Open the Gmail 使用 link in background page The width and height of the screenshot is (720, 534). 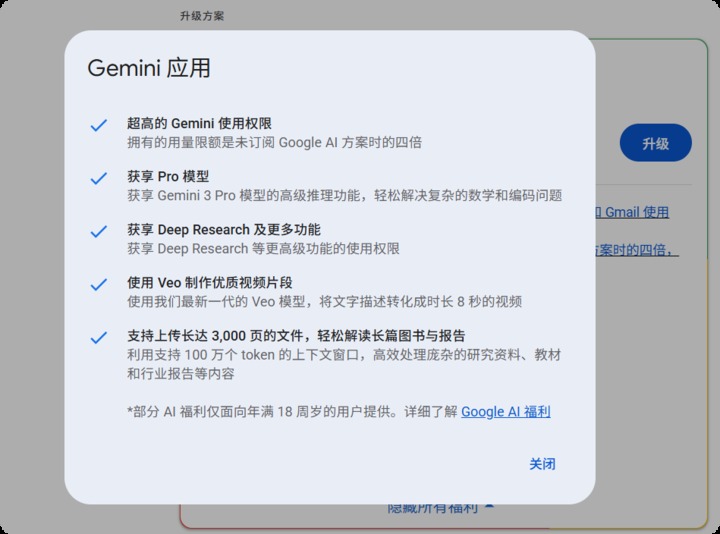pyautogui.click(x=632, y=212)
